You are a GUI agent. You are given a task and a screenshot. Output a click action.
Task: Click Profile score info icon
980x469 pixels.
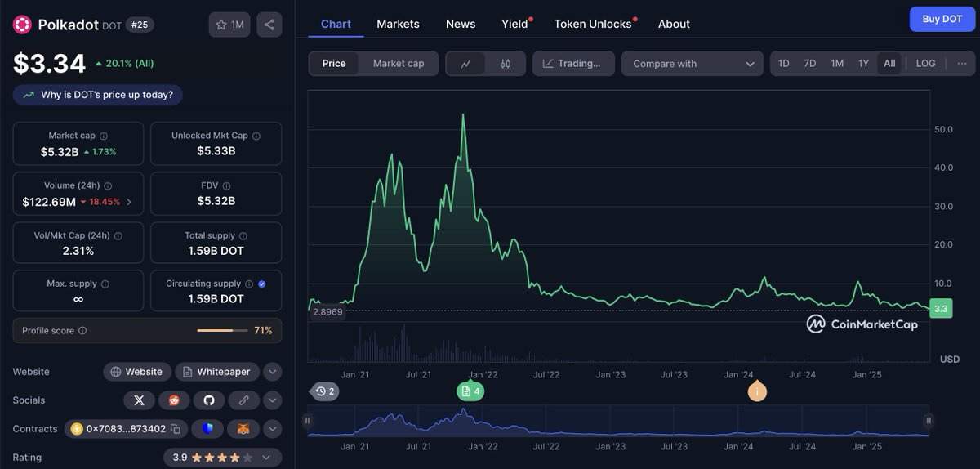pos(82,331)
